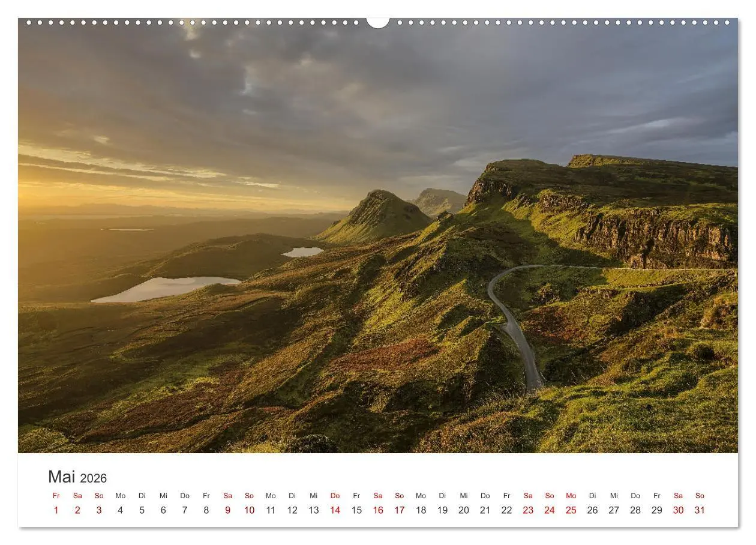
Task: Click the red weekend header Sa
Action: pyautogui.click(x=76, y=496)
